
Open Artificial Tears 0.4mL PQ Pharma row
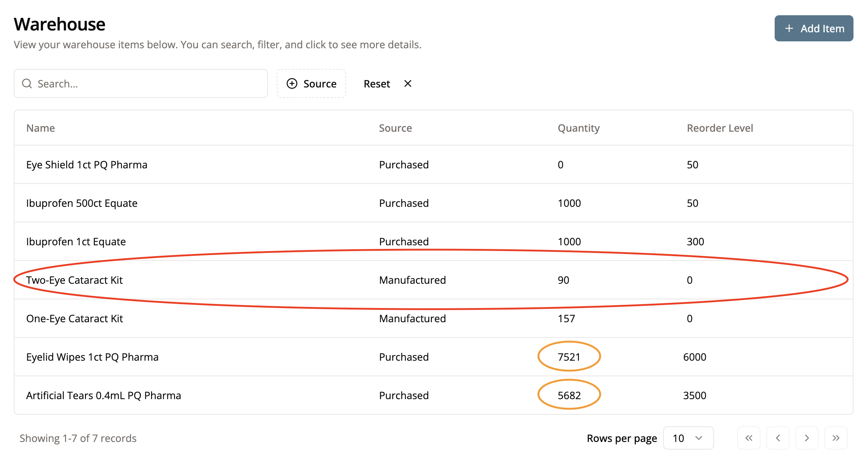tap(104, 396)
